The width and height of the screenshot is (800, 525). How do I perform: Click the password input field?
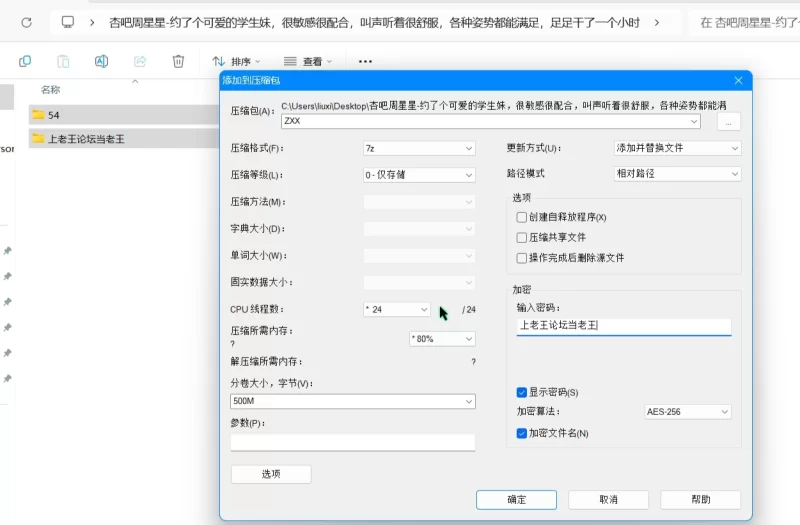(x=624, y=326)
